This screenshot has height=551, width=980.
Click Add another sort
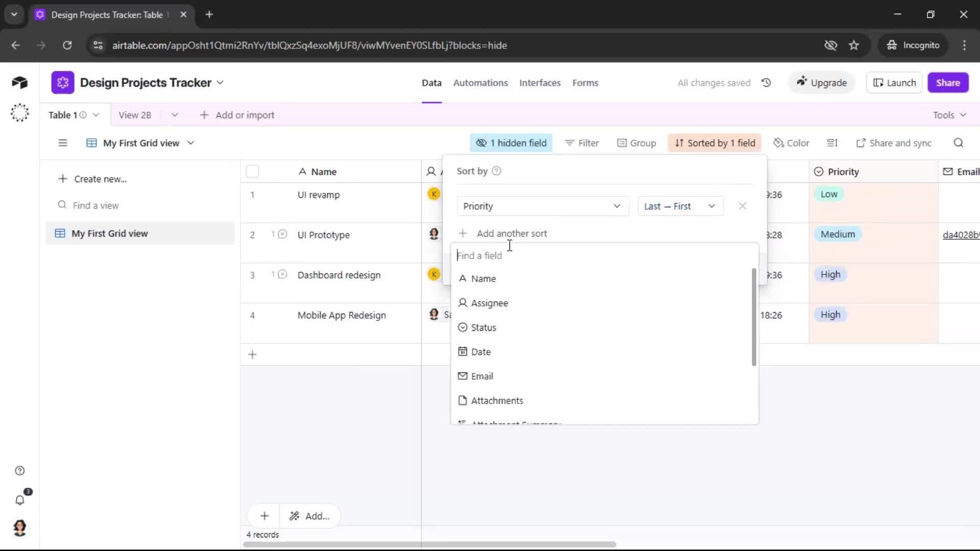[x=503, y=233]
